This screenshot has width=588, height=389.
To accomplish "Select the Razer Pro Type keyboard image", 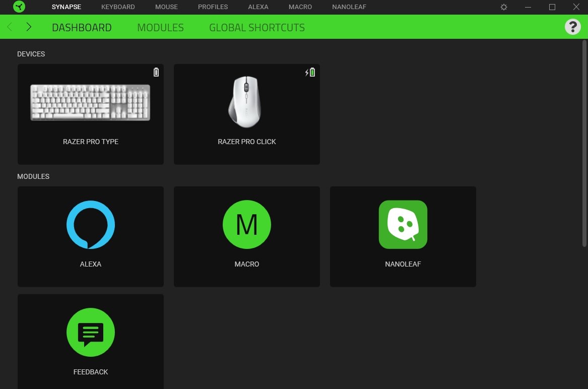I will (x=90, y=102).
